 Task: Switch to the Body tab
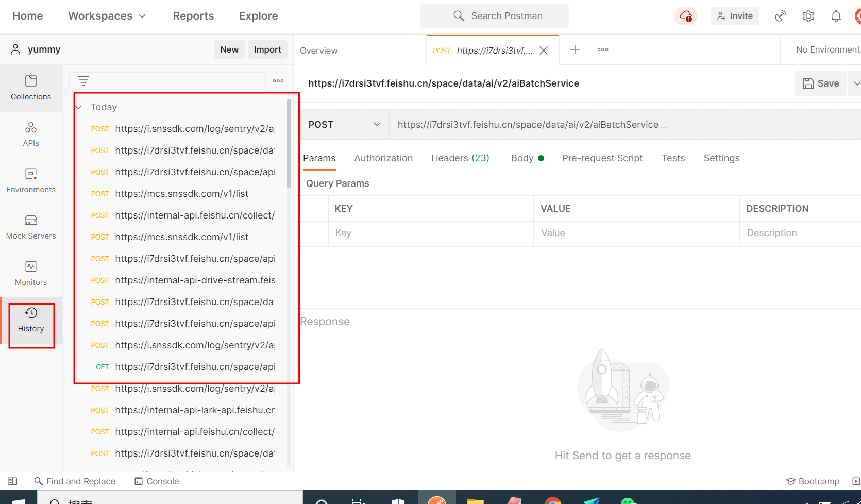(x=527, y=158)
